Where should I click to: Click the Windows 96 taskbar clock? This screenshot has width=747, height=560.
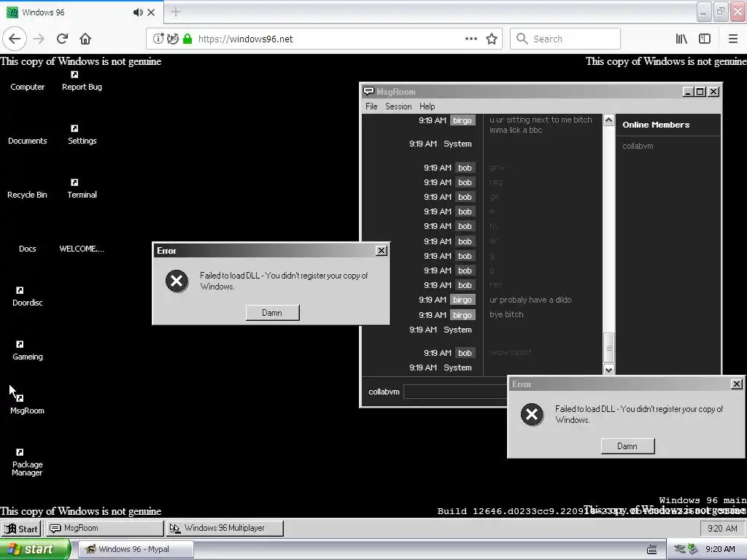point(722,528)
